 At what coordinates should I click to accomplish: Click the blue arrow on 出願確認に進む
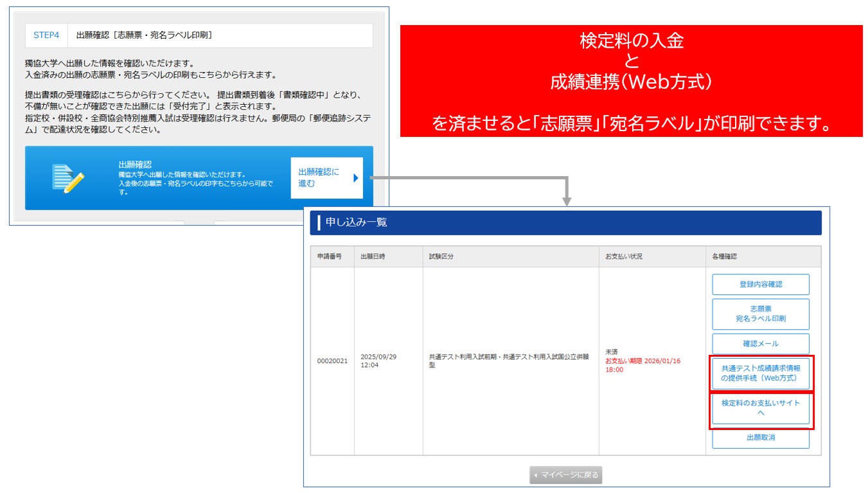[x=355, y=178]
